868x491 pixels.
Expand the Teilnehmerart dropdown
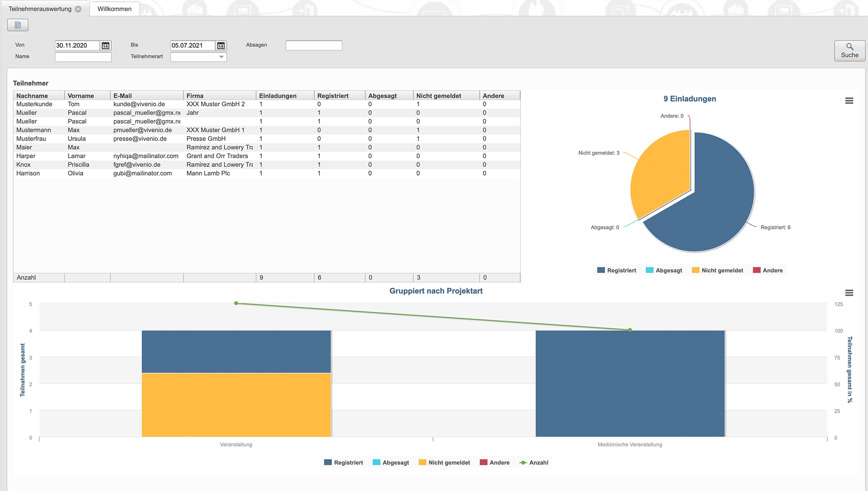click(x=221, y=57)
